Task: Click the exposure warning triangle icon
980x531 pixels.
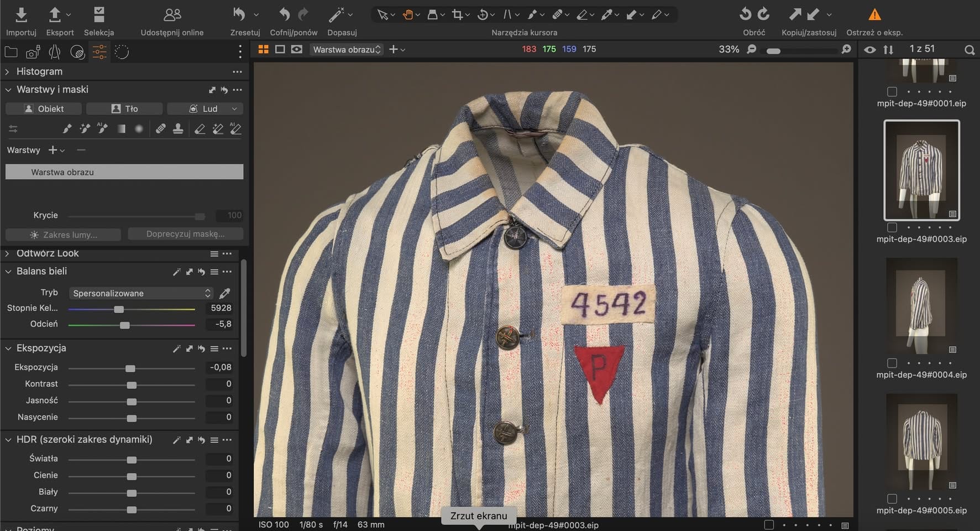Action: pos(874,15)
